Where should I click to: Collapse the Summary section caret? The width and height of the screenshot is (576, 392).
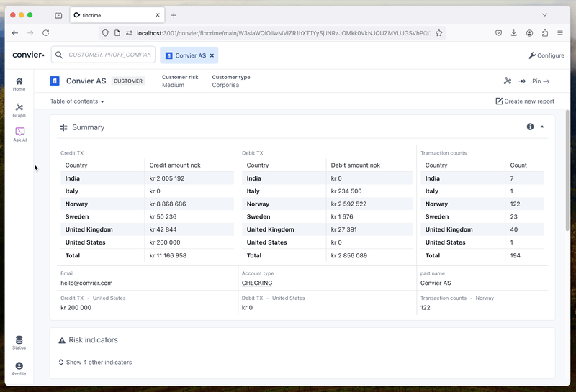pos(542,127)
